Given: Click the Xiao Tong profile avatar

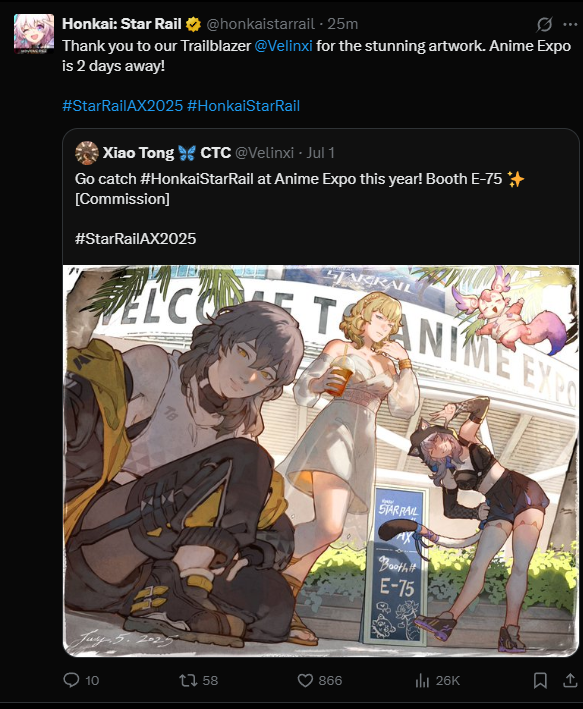Looking at the screenshot, I should [86, 152].
